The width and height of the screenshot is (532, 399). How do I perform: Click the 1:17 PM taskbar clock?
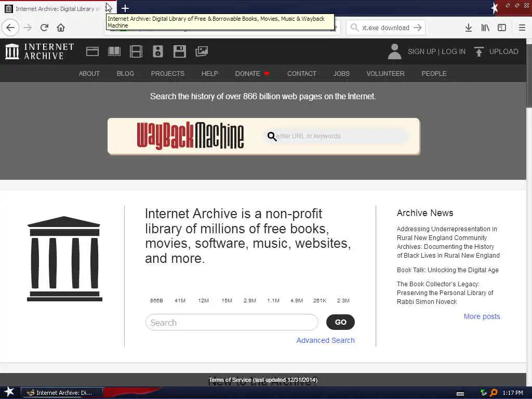(512, 393)
